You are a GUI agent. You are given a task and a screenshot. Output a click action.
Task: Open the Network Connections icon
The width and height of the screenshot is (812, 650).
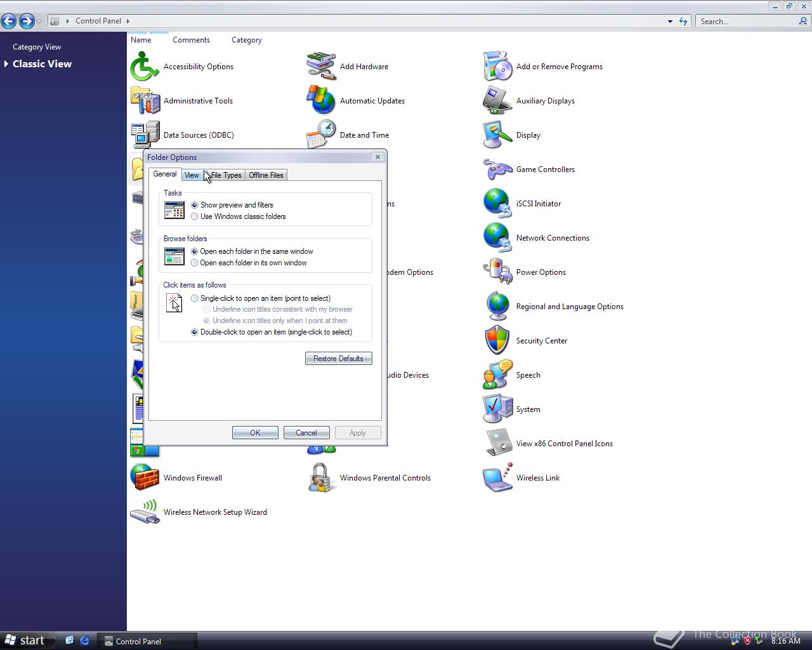click(x=497, y=238)
